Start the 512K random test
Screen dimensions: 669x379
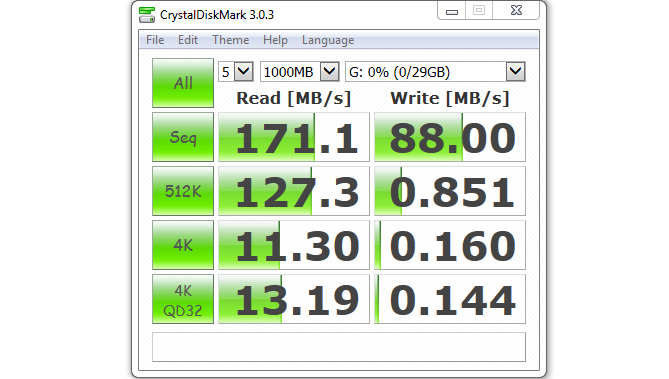tap(183, 191)
